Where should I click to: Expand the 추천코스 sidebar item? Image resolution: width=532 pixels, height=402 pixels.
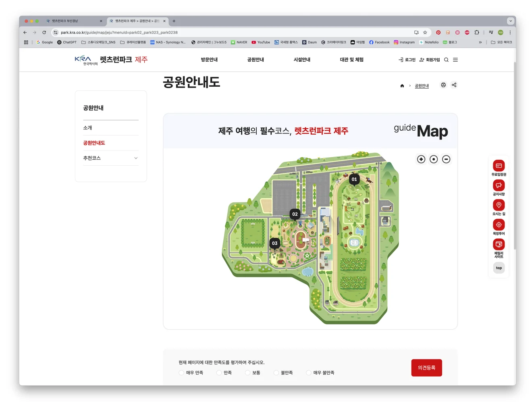click(111, 158)
